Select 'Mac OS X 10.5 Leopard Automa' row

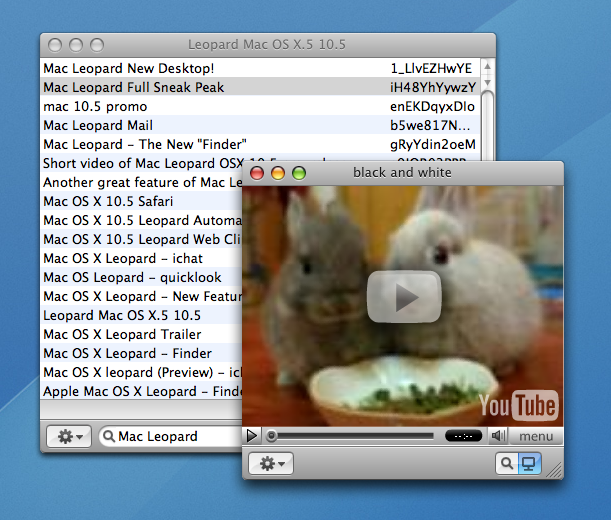[x=141, y=220]
